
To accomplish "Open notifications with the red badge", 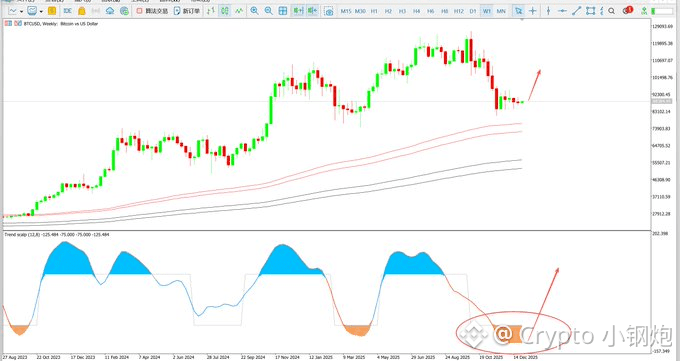I will coord(628,10).
